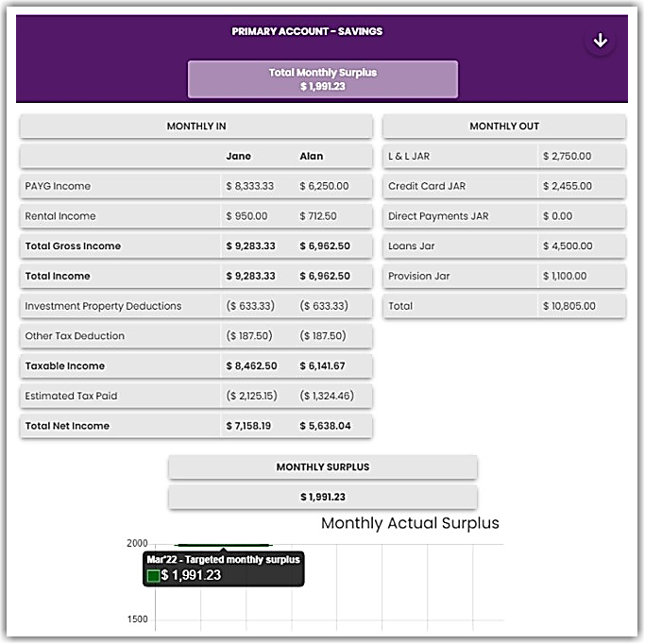
Task: Click the MONTHLY IN header
Action: coord(196,127)
